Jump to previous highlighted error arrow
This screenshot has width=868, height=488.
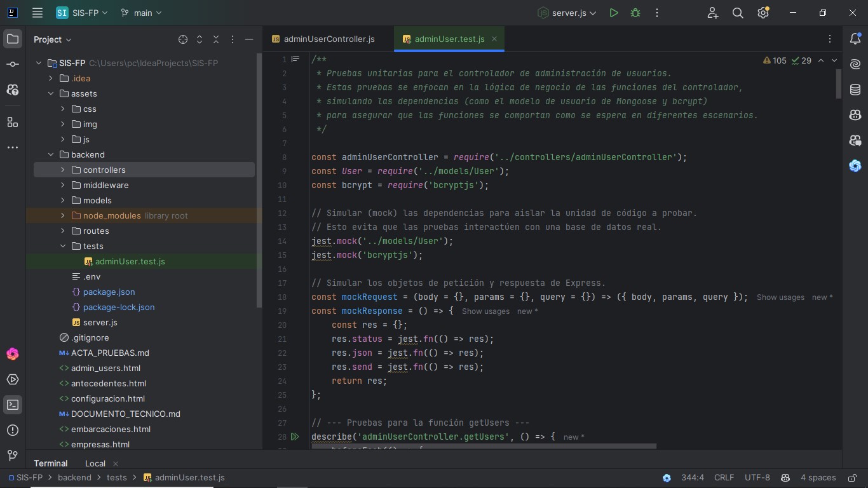(821, 60)
